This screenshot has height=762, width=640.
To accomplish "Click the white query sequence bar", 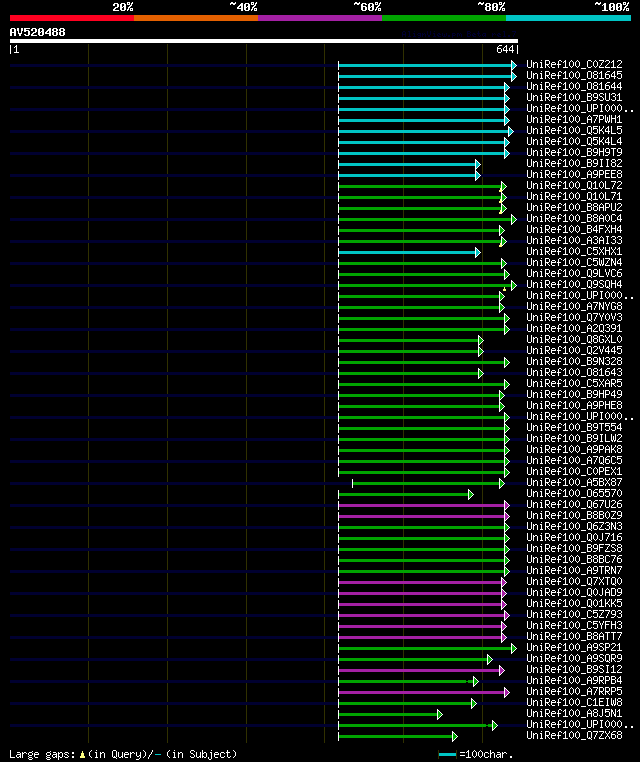I will click(x=264, y=41).
